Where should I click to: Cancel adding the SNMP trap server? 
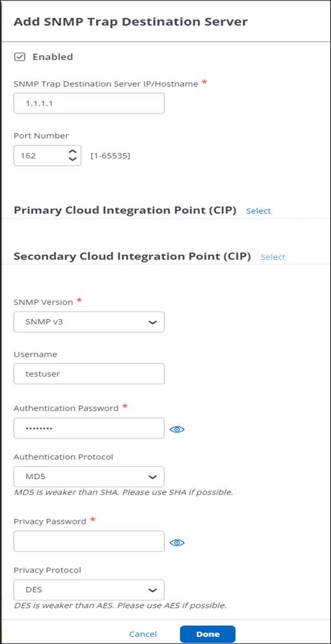(143, 634)
